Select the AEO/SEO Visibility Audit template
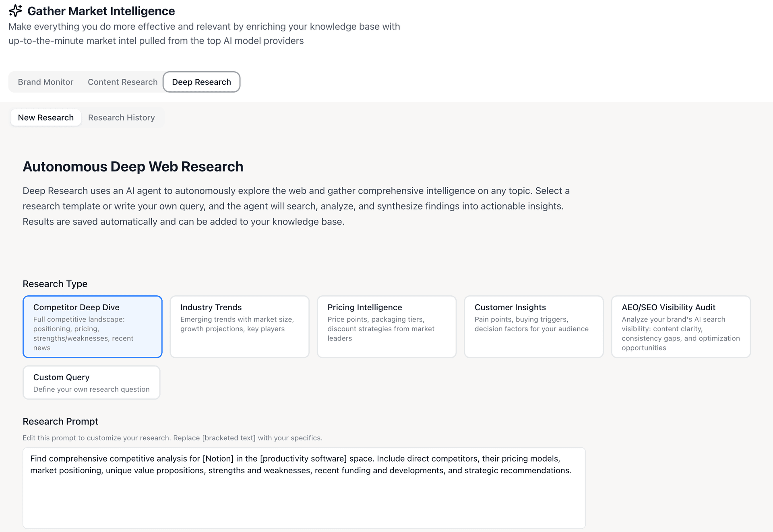 [681, 326]
